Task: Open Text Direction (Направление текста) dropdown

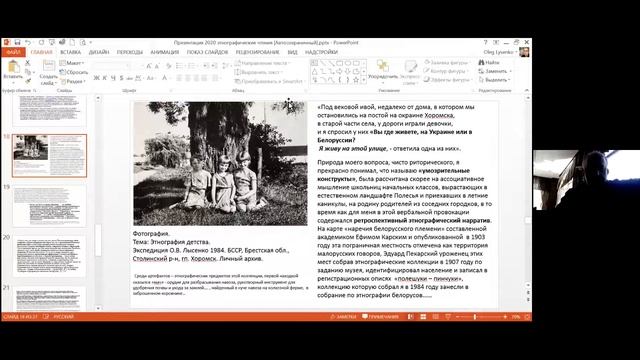Action: point(262,63)
